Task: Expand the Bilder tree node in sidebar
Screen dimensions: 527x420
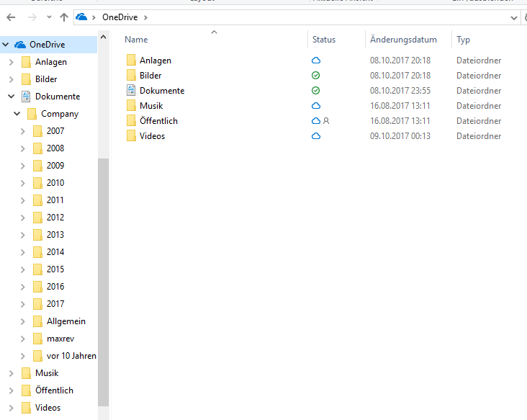Action: pos(11,79)
